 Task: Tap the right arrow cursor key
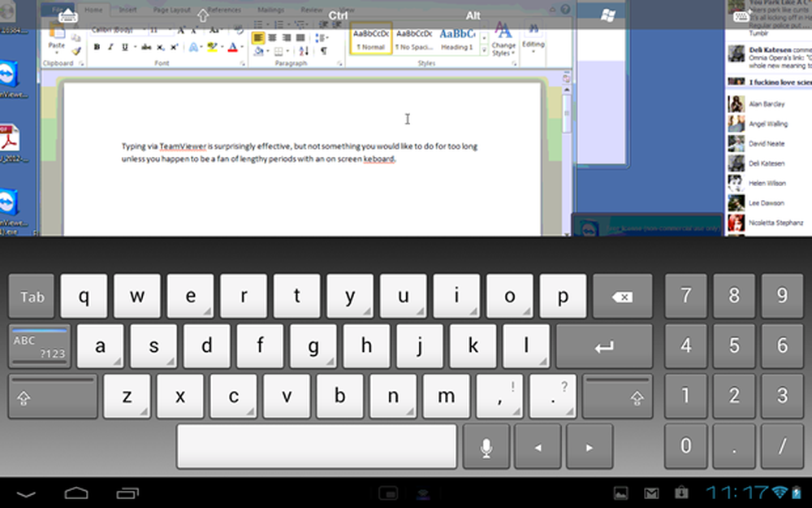coord(590,447)
